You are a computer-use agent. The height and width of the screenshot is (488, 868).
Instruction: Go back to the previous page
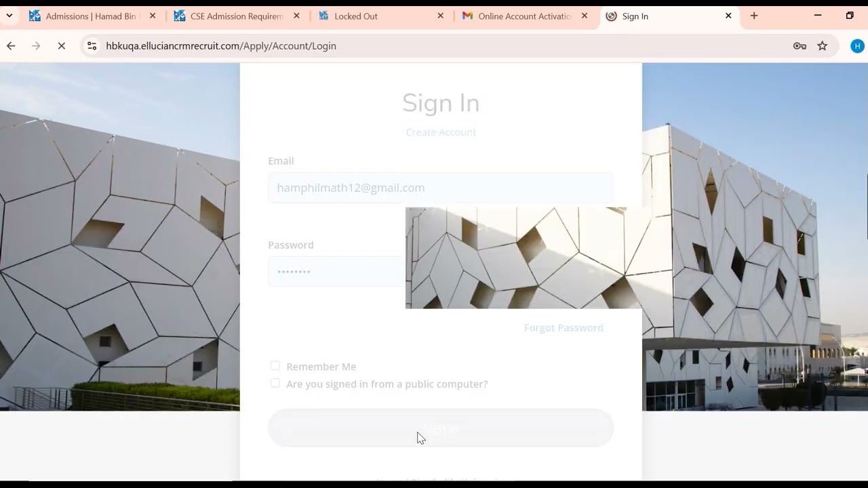(x=11, y=45)
